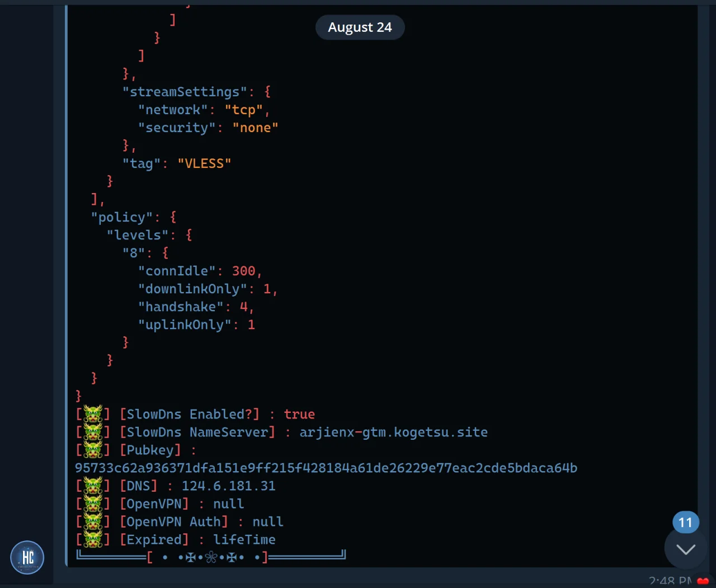Jump to latest message with down-arrow button
This screenshot has height=588, width=716.
click(x=686, y=549)
